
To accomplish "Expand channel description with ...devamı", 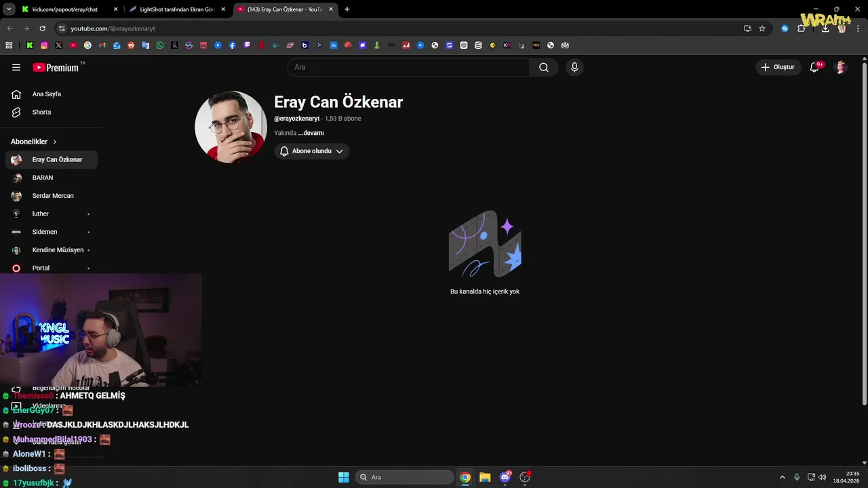I will coord(311,133).
